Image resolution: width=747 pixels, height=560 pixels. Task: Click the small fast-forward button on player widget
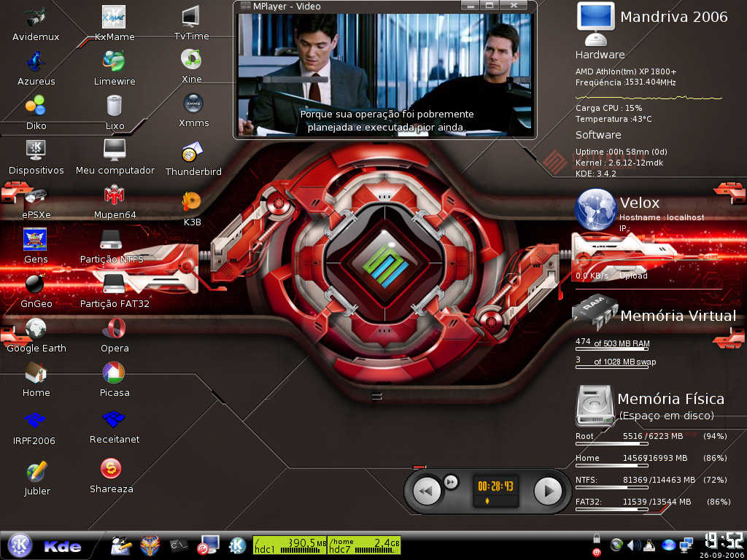click(x=451, y=482)
